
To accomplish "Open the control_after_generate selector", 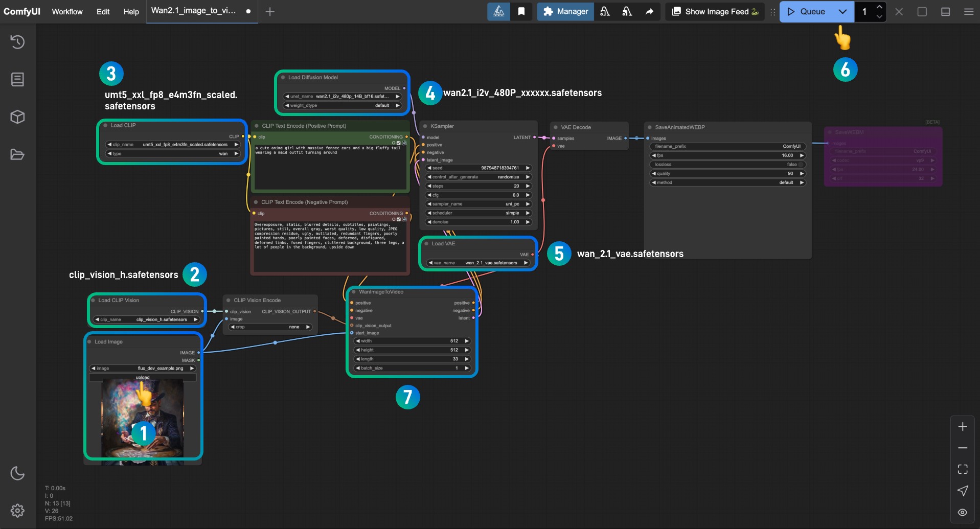I will [478, 177].
